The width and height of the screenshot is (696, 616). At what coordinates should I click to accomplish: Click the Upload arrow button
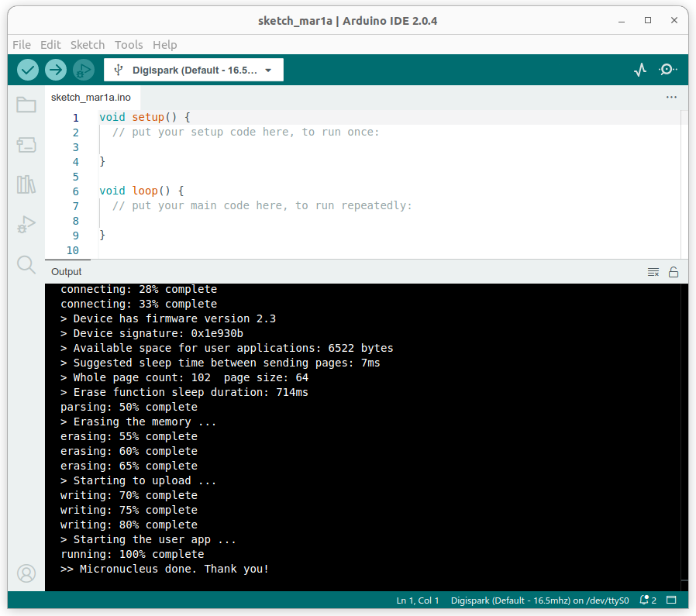coord(56,70)
